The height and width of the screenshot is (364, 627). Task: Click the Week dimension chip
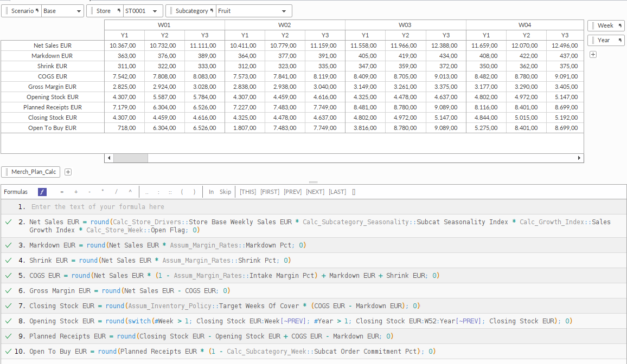(606, 25)
